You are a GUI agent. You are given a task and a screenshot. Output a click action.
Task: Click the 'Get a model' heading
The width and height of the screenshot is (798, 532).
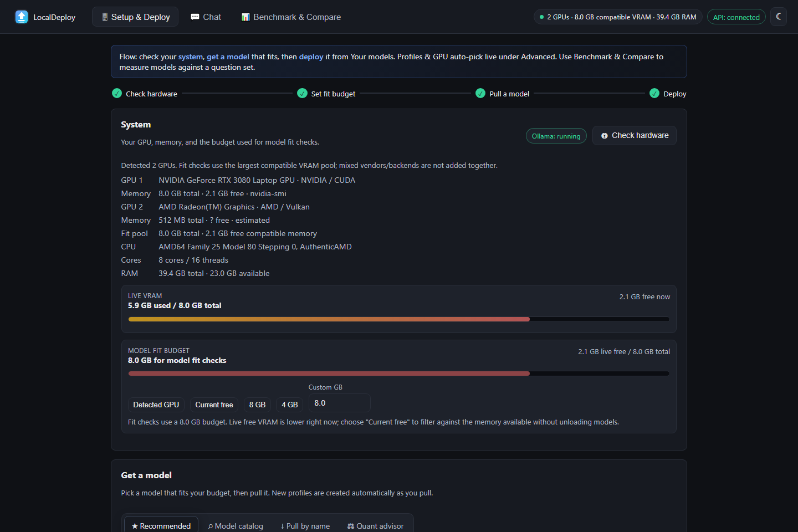point(146,475)
